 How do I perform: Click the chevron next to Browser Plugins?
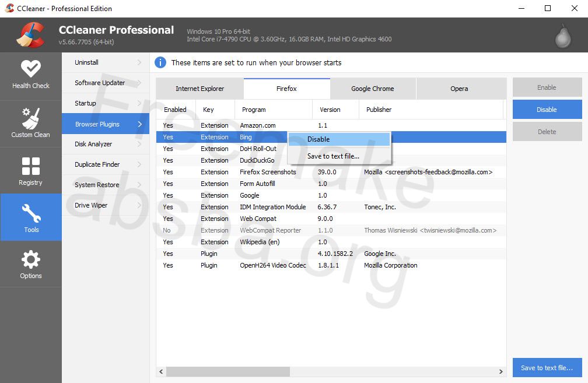[x=139, y=124]
